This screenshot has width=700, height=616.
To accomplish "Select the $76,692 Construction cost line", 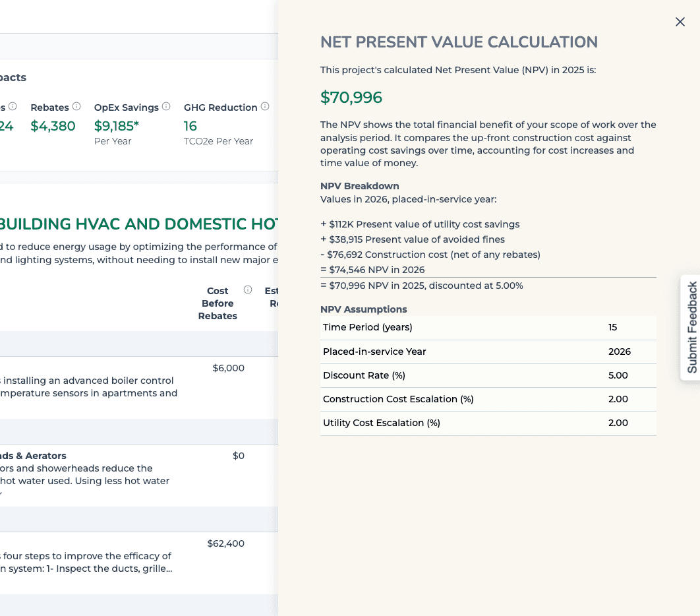I will pos(430,255).
